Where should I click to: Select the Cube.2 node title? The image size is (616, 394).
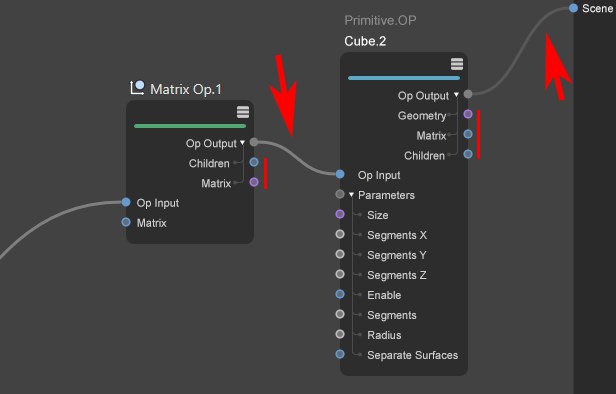pos(365,41)
